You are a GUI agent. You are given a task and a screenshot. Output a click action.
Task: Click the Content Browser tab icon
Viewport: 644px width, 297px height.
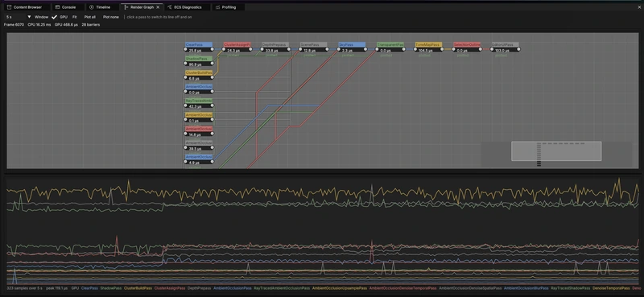[x=10, y=7]
